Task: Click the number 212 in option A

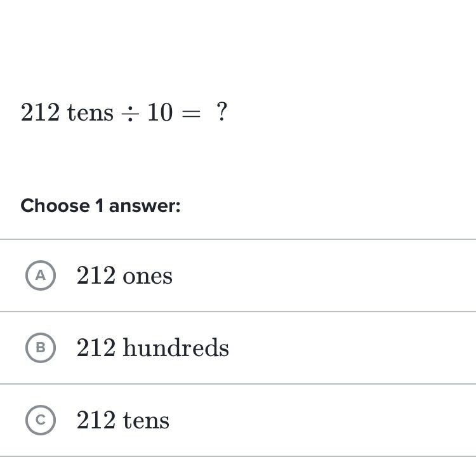Action: tap(96, 276)
